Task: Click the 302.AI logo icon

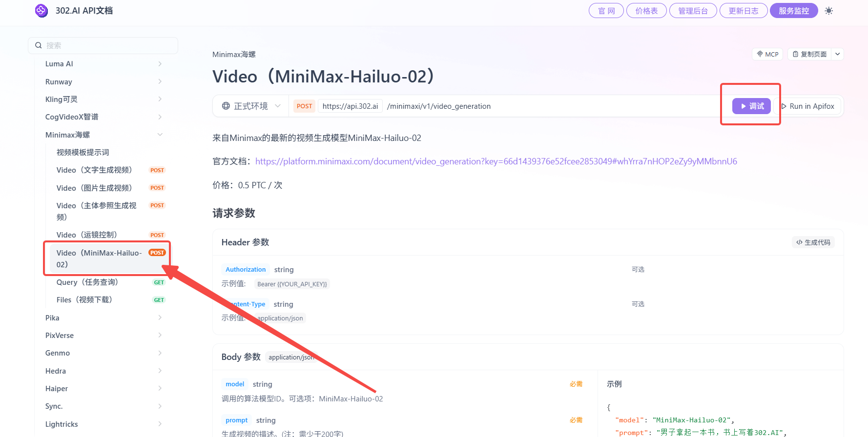Action: [x=41, y=10]
